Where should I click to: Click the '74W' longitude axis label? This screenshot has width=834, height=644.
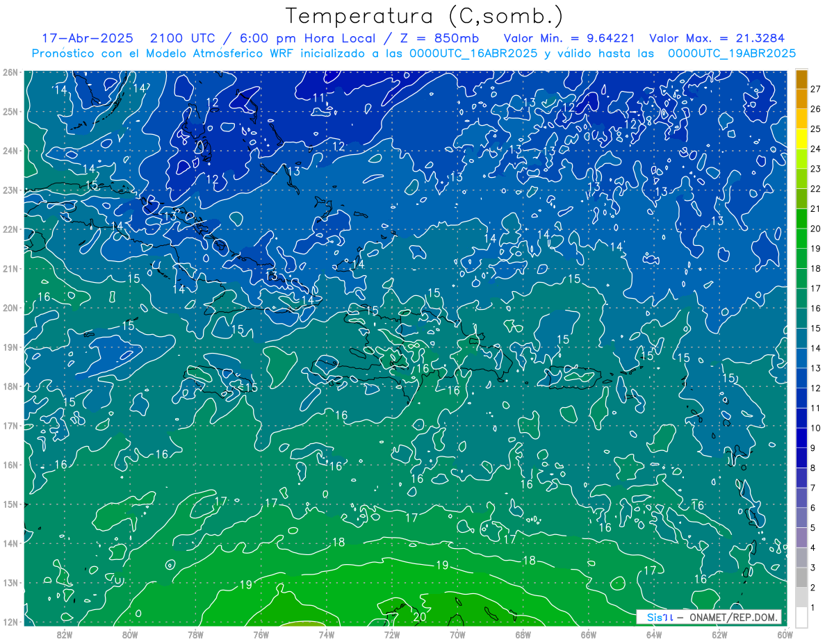click(326, 634)
